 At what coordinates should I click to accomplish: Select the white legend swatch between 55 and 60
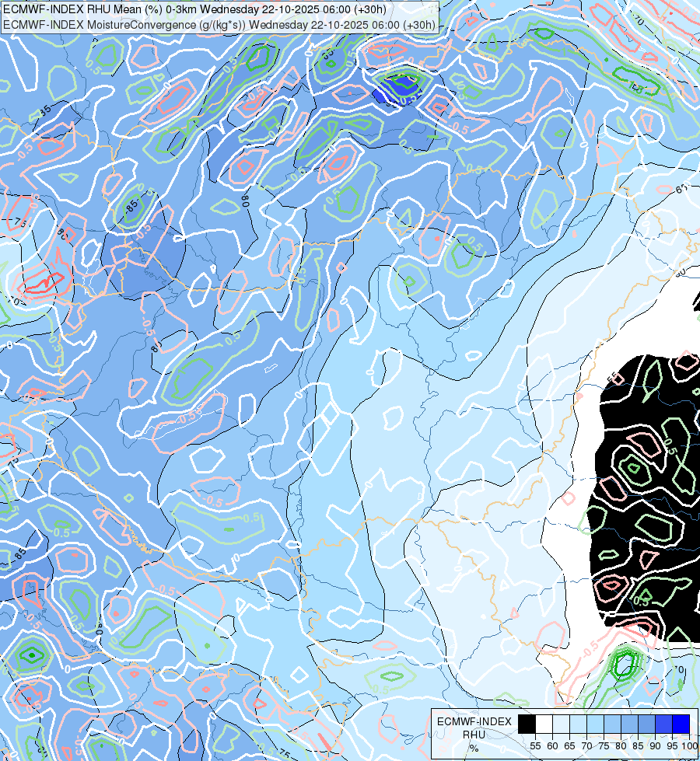tap(544, 724)
